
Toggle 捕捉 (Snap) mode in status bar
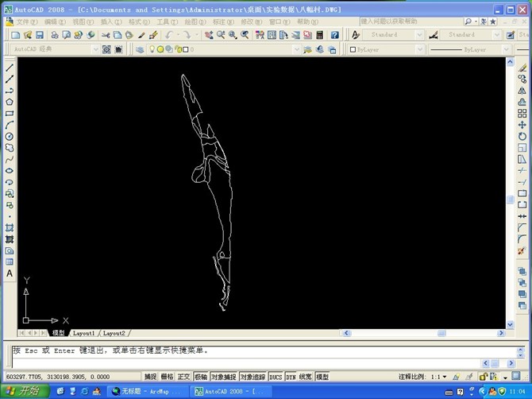[x=150, y=377]
